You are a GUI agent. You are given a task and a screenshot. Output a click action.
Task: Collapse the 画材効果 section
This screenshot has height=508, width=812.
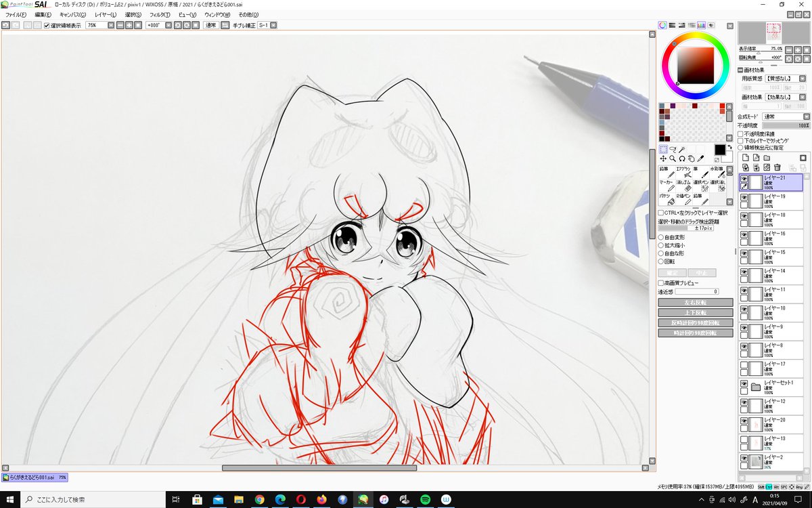tap(740, 70)
